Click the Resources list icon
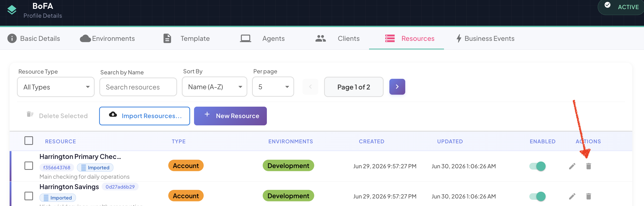Image resolution: width=644 pixels, height=206 pixels. [390, 38]
